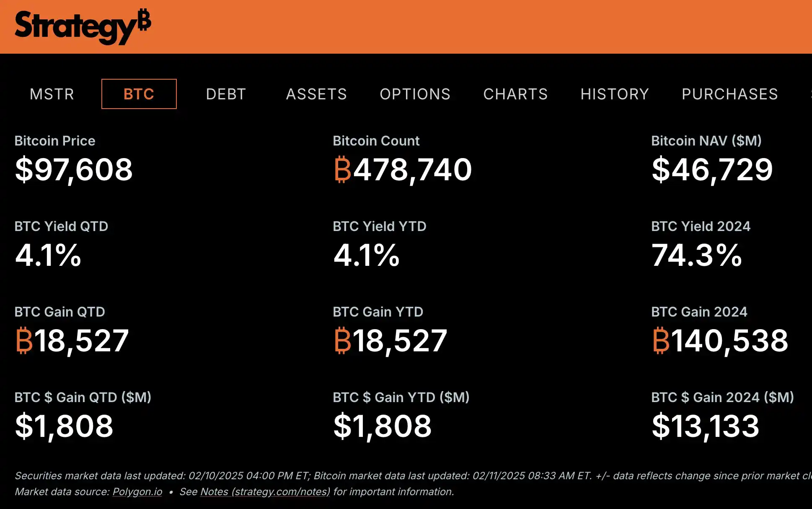Screen dimensions: 812x509
Task: Click the Bitcoin symbol beside BTC Gain QTD
Action: tap(24, 340)
